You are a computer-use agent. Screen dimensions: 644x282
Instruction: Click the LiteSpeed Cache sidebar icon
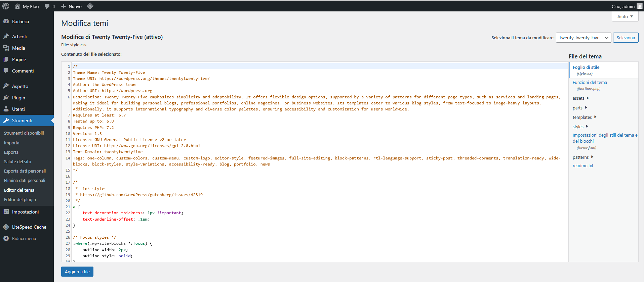pos(6,227)
